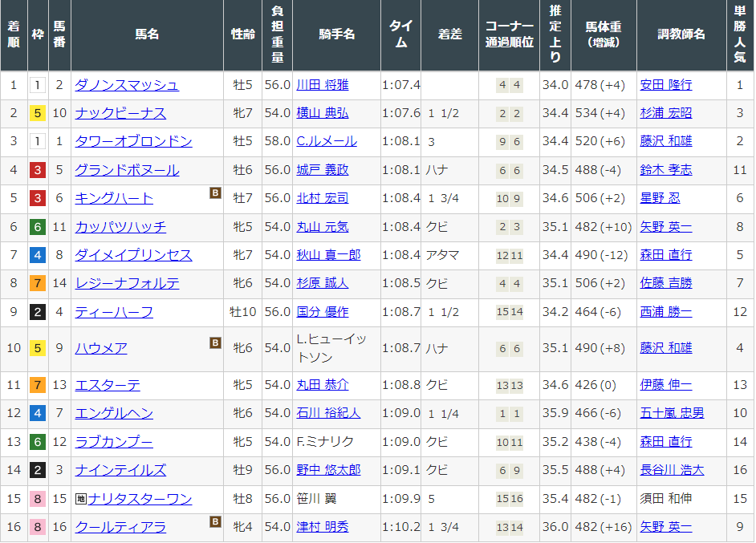
Task: Click blinker B icon beside ハウメア
Action: click(215, 342)
